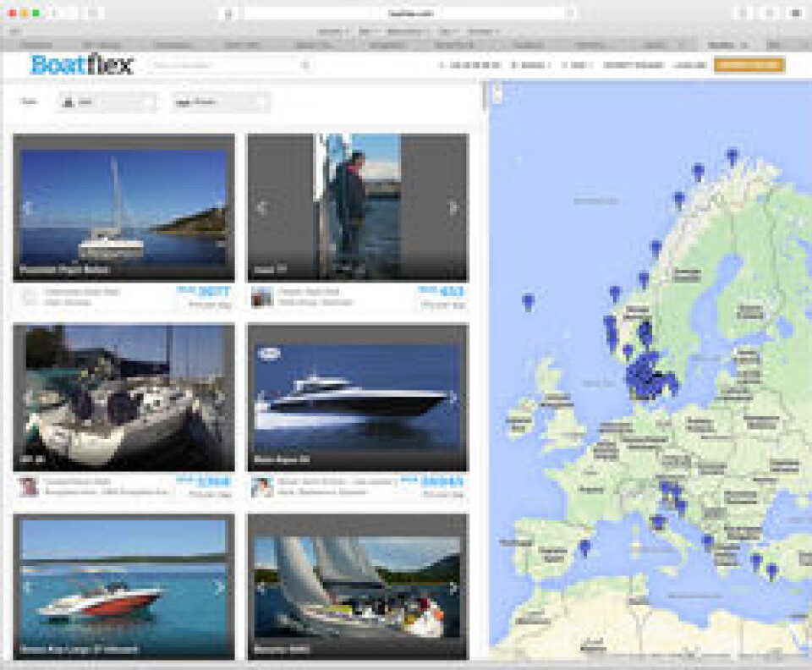This screenshot has height=670, width=812.
Task: Click the map pin on Spain's east coast
Action: pos(584,546)
